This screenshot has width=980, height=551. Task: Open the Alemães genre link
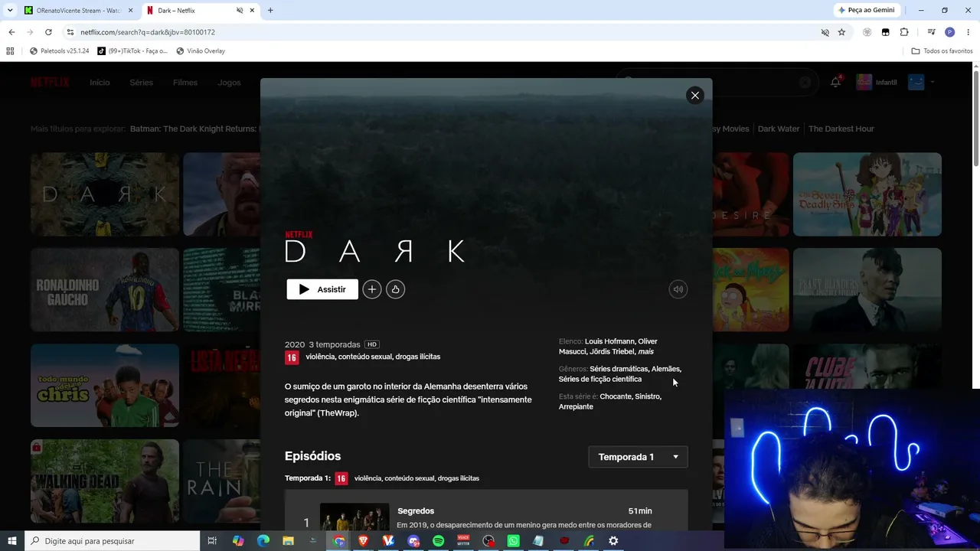click(665, 369)
